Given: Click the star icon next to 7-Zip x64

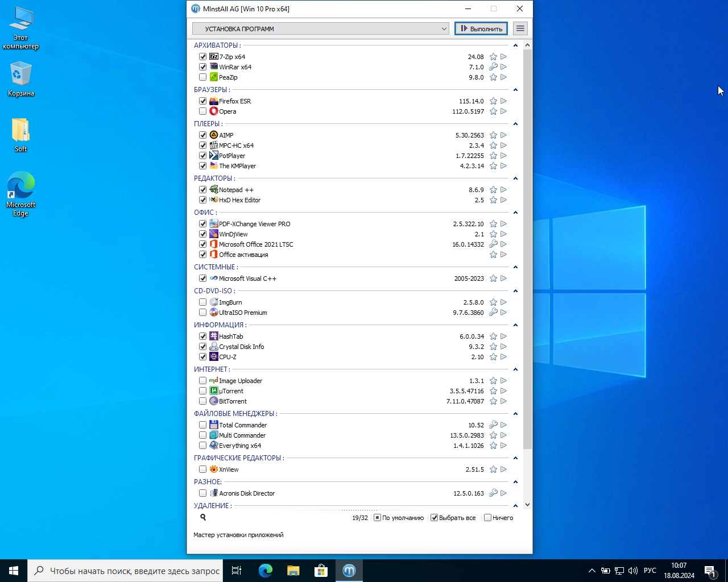Looking at the screenshot, I should click(x=493, y=57).
